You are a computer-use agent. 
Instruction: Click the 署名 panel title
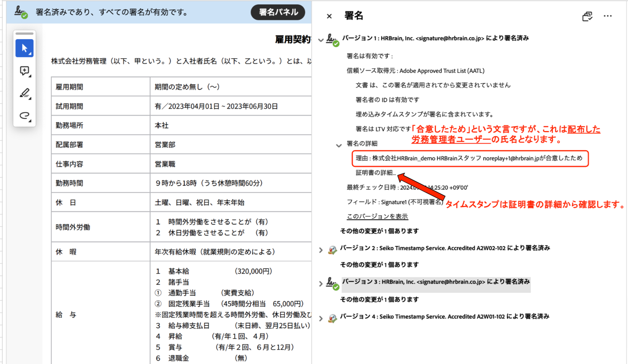354,16
